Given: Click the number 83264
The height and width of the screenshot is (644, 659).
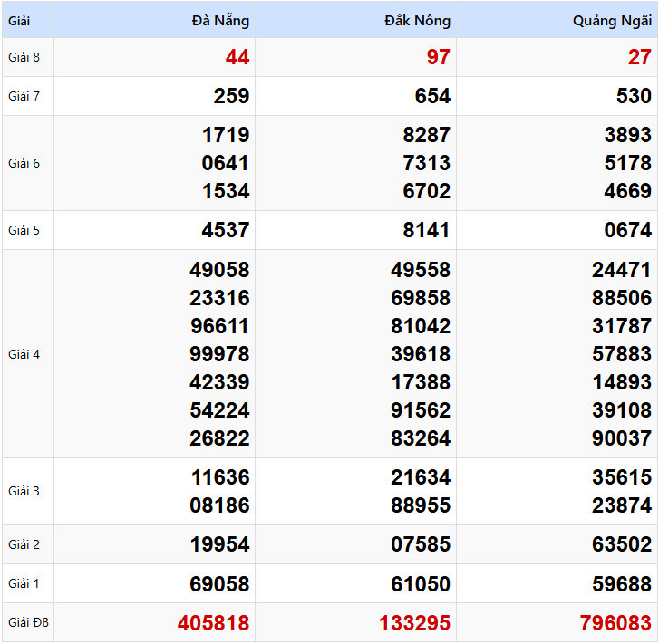Looking at the screenshot, I should click(421, 438).
